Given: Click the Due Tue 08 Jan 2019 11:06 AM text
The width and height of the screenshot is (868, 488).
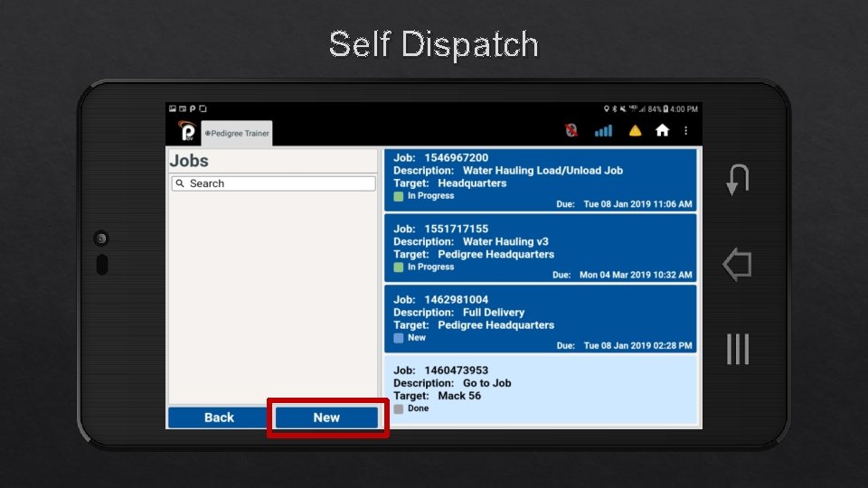Looking at the screenshot, I should (x=624, y=203).
